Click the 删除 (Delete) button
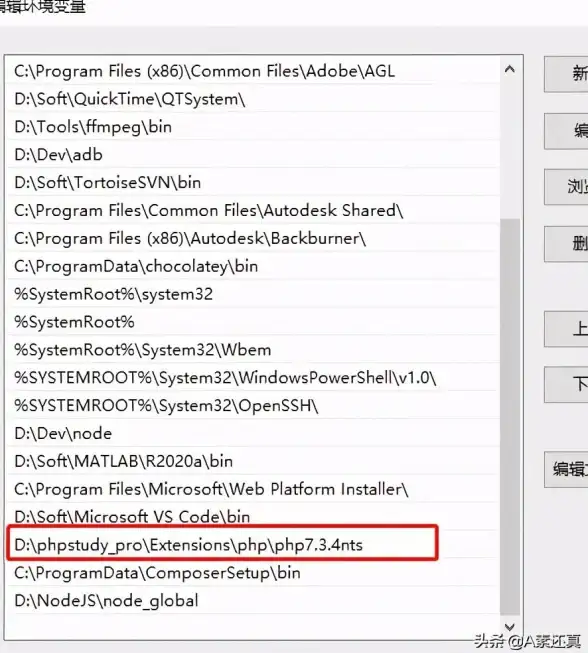 [566, 244]
